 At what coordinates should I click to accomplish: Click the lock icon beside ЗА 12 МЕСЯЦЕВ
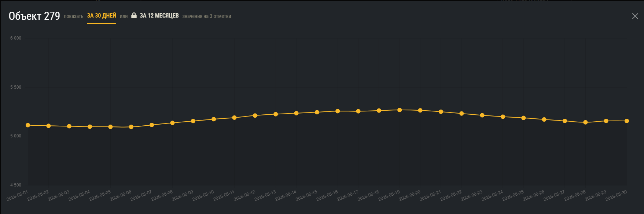134,15
